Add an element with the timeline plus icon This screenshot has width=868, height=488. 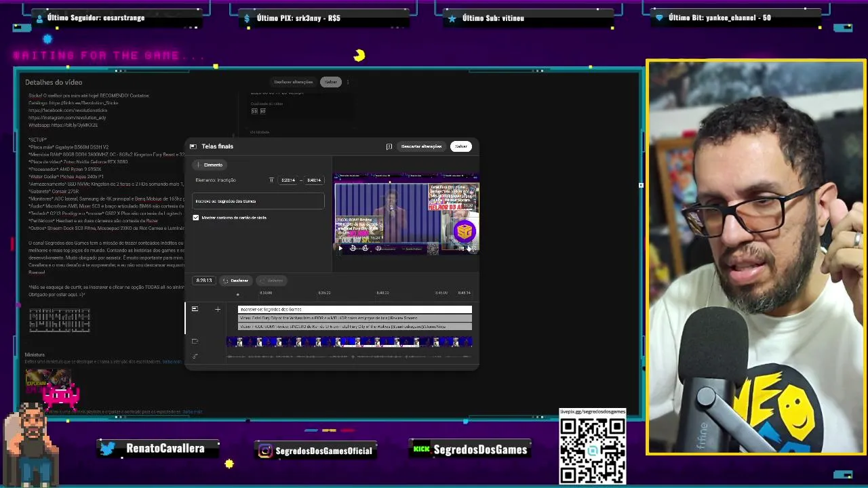(x=218, y=310)
